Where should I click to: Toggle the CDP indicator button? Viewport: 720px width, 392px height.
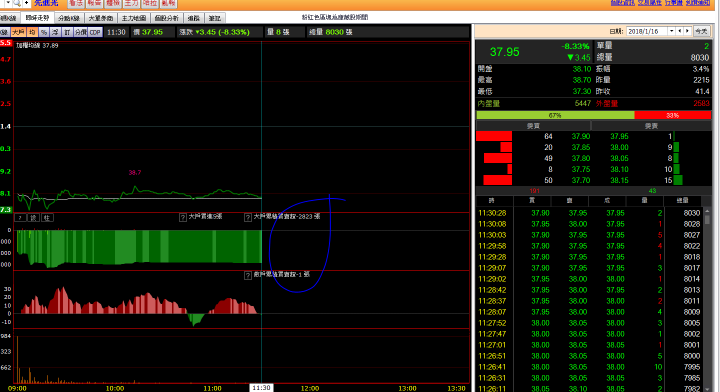click(95, 32)
